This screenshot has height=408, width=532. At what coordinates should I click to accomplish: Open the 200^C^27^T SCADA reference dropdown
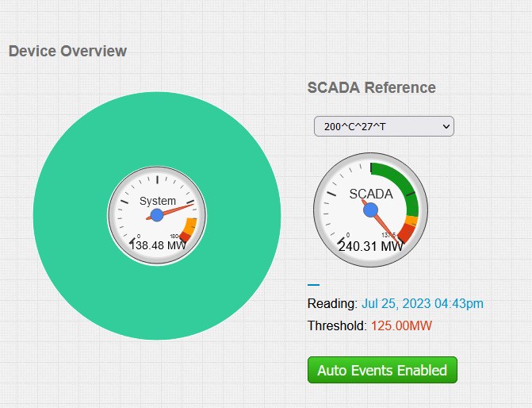click(x=384, y=126)
